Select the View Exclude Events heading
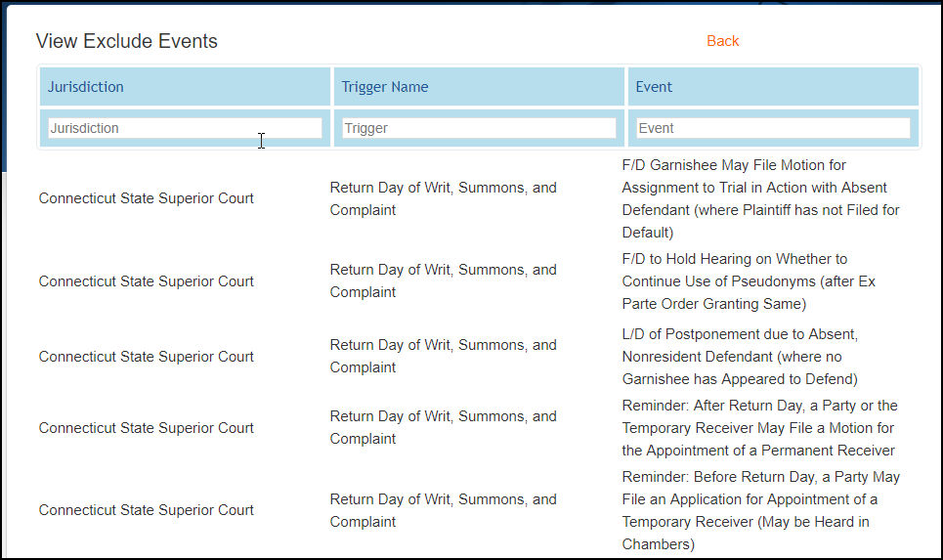This screenshot has height=560, width=943. [x=126, y=41]
